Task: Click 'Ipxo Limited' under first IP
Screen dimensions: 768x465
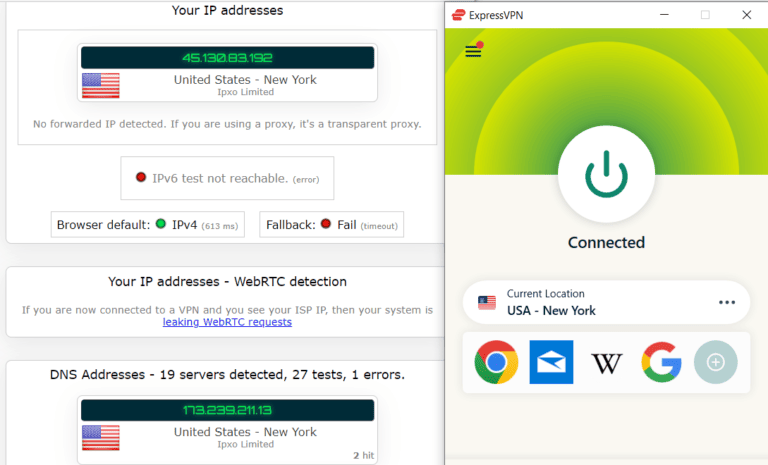Action: [246, 92]
